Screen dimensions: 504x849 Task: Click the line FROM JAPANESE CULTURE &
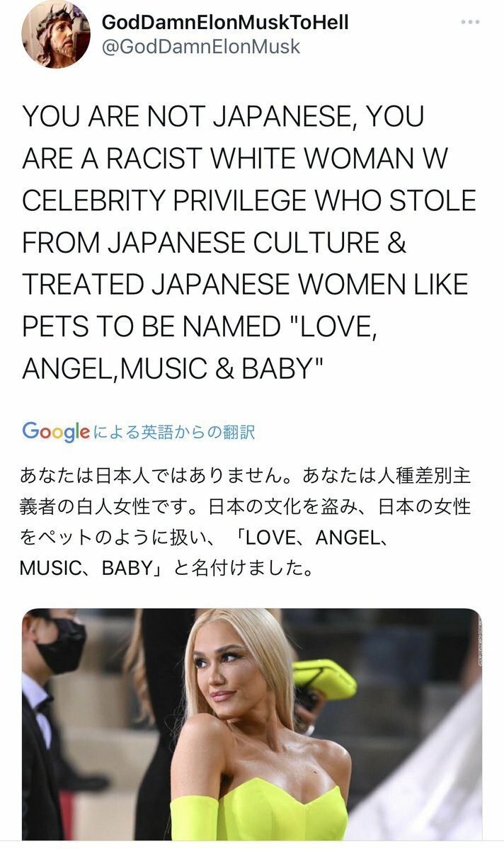click(x=214, y=243)
